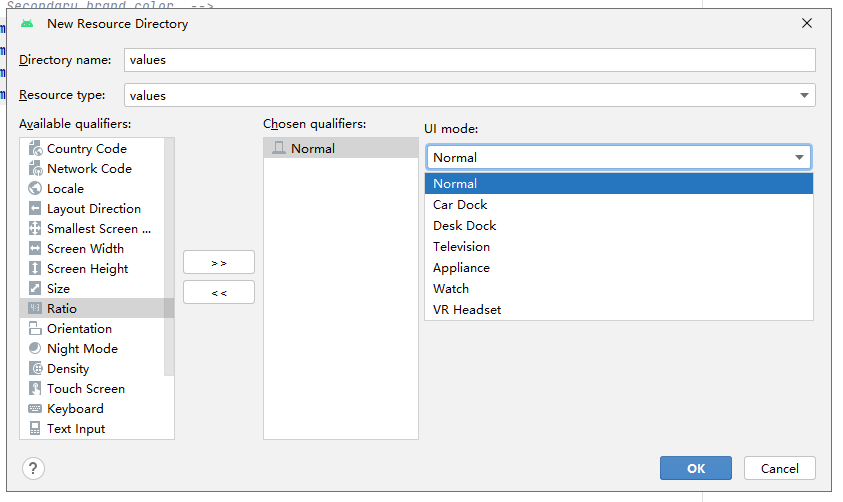This screenshot has width=843, height=502.
Task: Click the Ratio qualifier icon
Action: click(35, 308)
